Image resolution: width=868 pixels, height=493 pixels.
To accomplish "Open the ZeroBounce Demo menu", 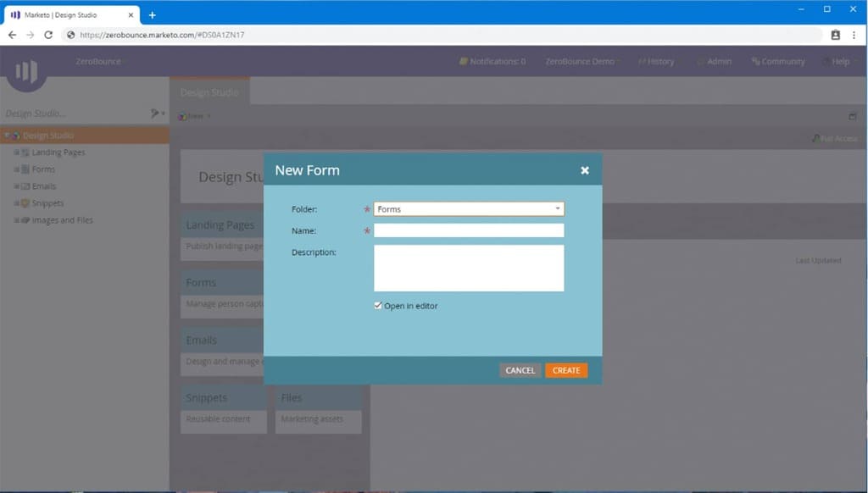I will (581, 62).
